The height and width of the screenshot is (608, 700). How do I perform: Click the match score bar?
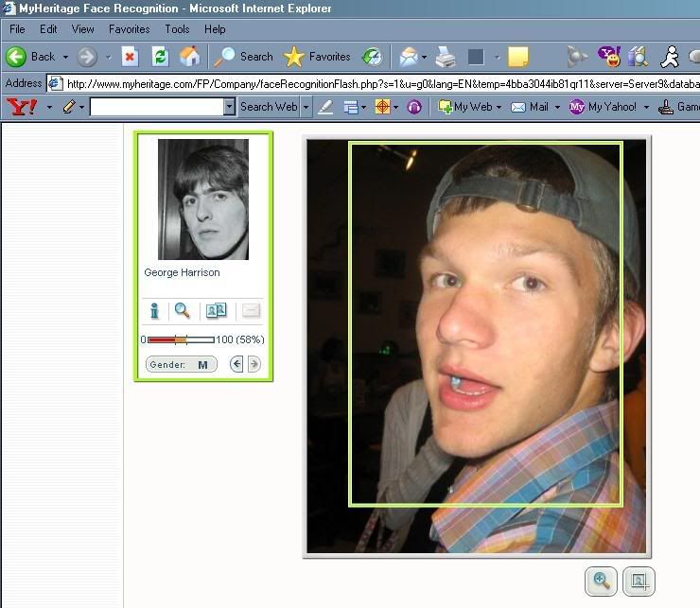181,339
